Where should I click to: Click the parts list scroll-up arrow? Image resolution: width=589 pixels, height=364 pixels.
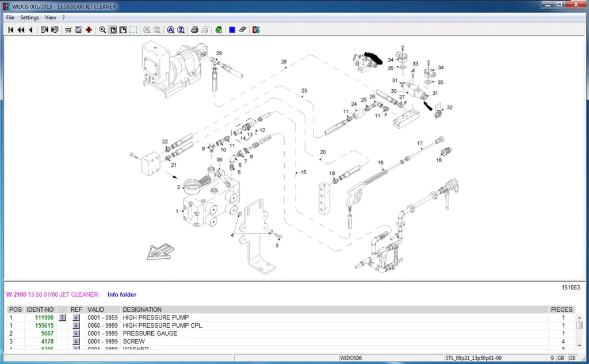[579, 318]
